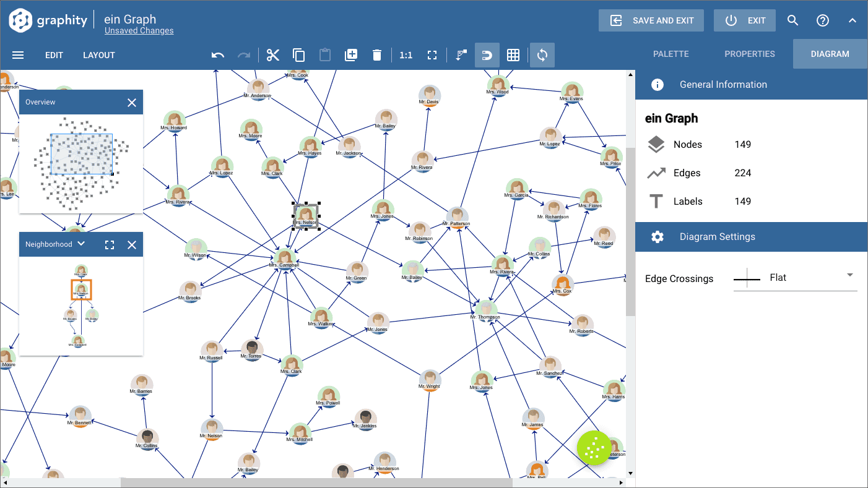Click Mrs. Campbell's node thumbnail

click(x=284, y=256)
